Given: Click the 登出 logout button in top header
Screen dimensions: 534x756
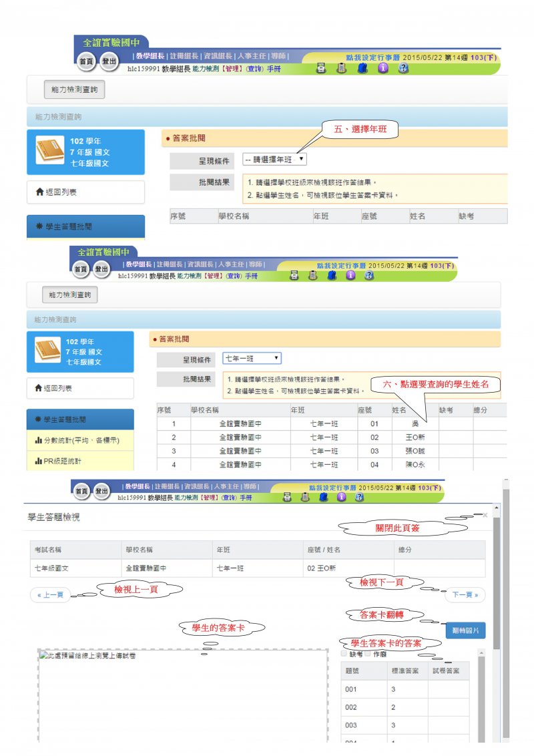Looking at the screenshot, I should 108,61.
